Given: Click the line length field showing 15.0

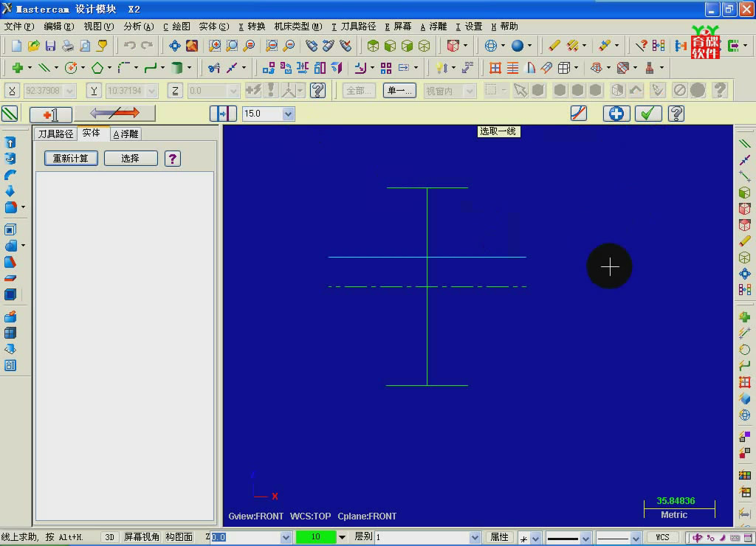Looking at the screenshot, I should 262,114.
